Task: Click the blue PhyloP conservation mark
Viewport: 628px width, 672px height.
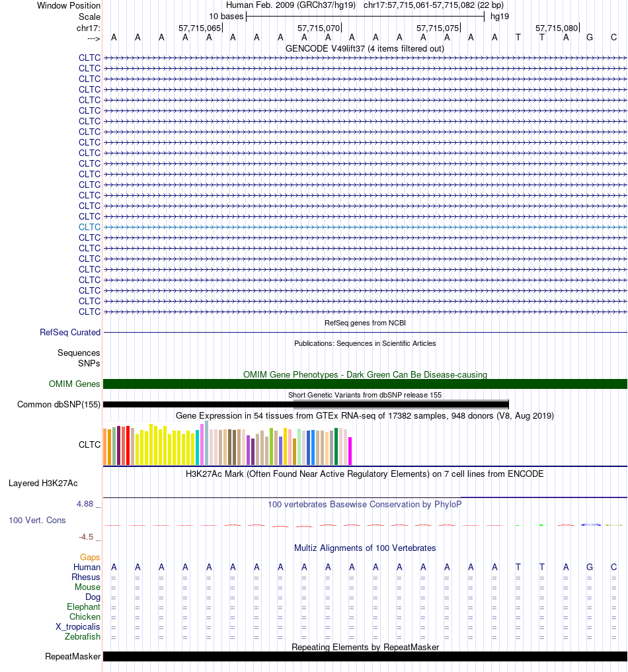Action: 590,525
